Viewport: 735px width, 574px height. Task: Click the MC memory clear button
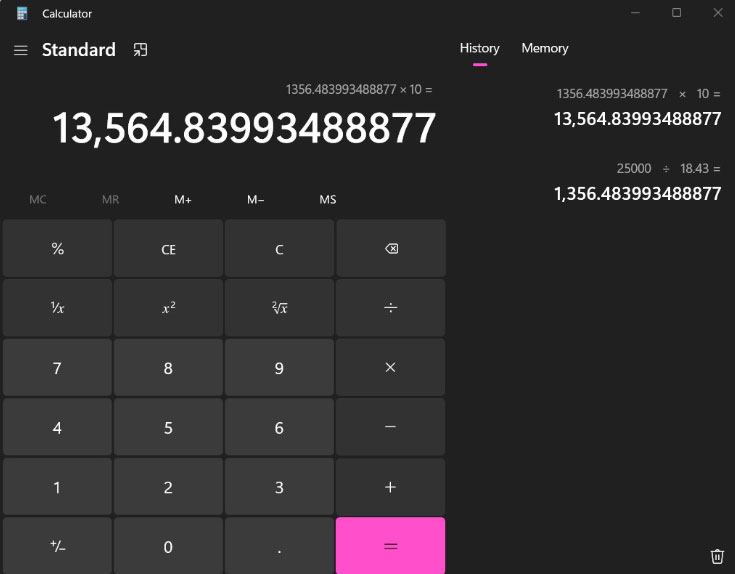38,200
